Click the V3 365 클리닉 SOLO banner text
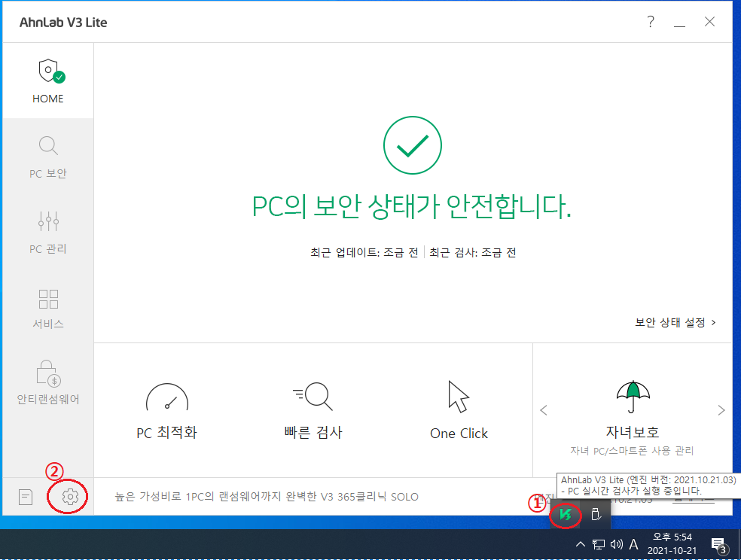Screen dimensions: 741x560 [267, 497]
